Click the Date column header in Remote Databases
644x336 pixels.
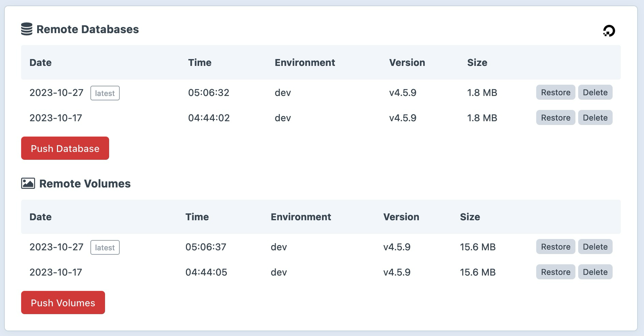pos(41,62)
